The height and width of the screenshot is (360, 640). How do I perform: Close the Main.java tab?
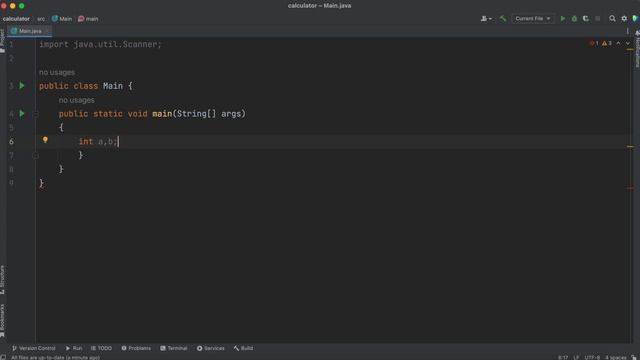[x=47, y=31]
